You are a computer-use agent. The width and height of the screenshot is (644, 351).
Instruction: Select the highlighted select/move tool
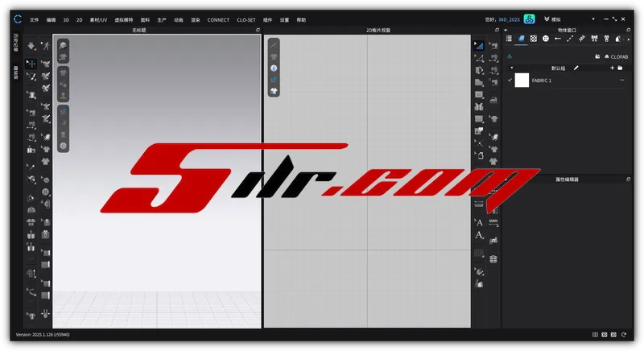pos(31,64)
